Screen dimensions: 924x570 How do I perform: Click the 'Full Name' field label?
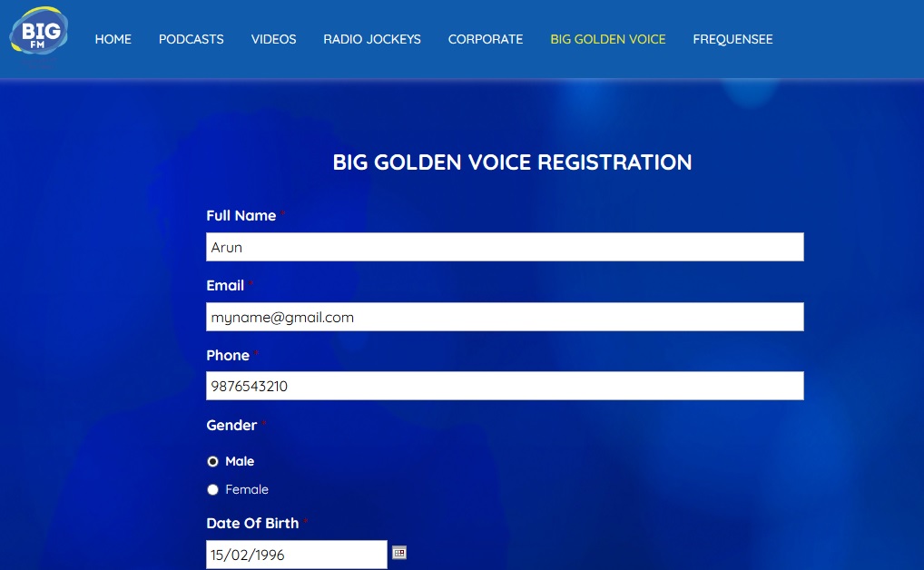pyautogui.click(x=241, y=216)
